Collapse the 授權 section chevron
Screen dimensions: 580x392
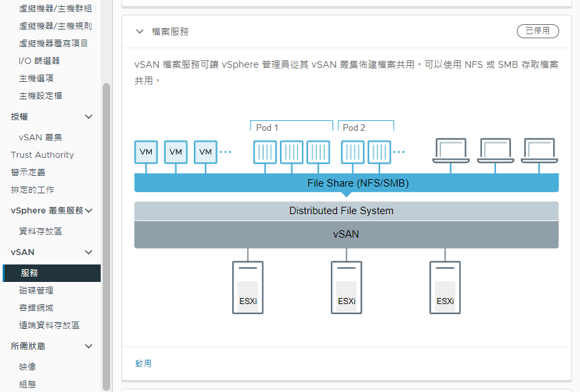89,117
